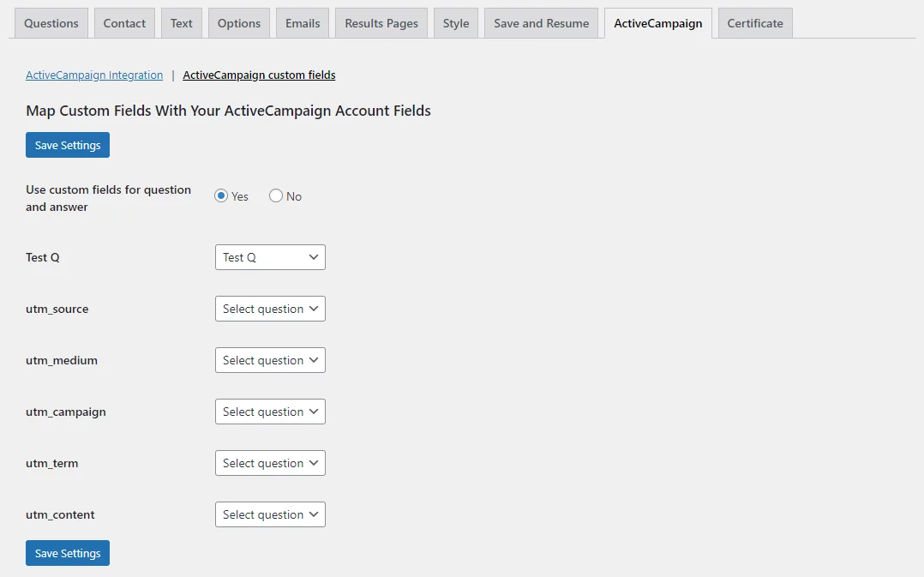Viewport: 924px width, 577px height.
Task: Click the ActiveCampaign tab
Action: [657, 23]
